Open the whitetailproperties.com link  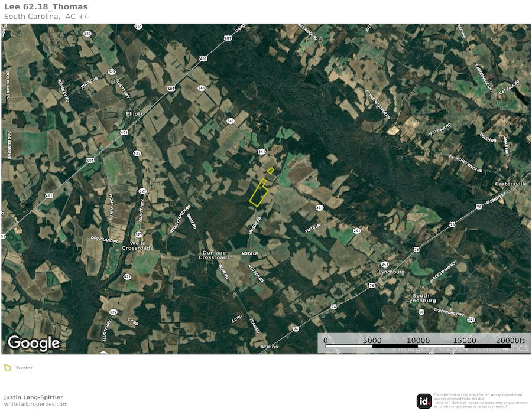click(x=36, y=404)
